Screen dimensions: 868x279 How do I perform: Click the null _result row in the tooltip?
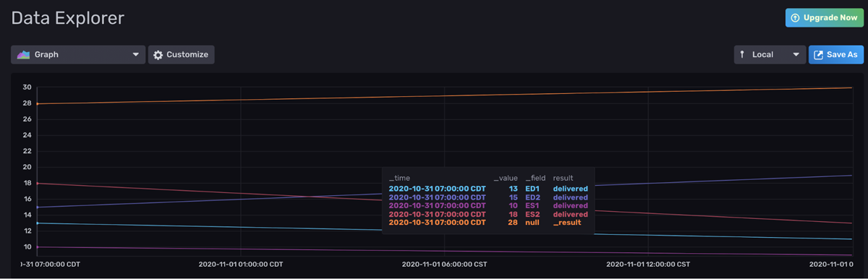click(x=488, y=223)
